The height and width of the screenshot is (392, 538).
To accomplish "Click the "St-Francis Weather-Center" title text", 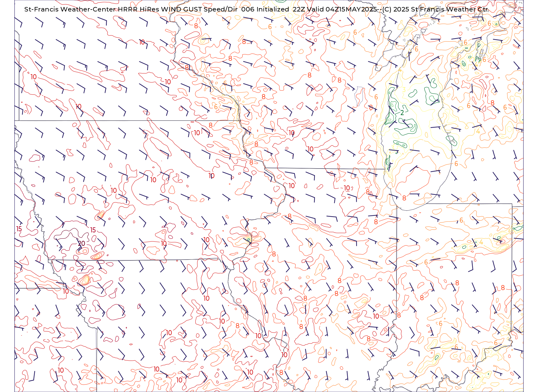I will [x=70, y=9].
